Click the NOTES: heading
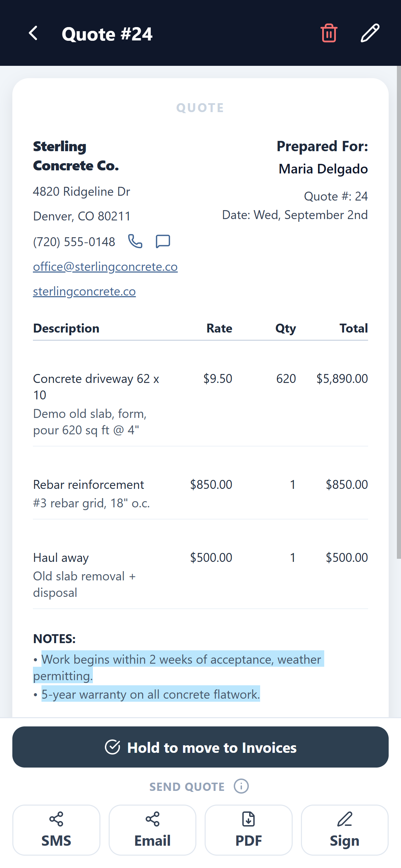Image resolution: width=401 pixels, height=868 pixels. point(54,639)
